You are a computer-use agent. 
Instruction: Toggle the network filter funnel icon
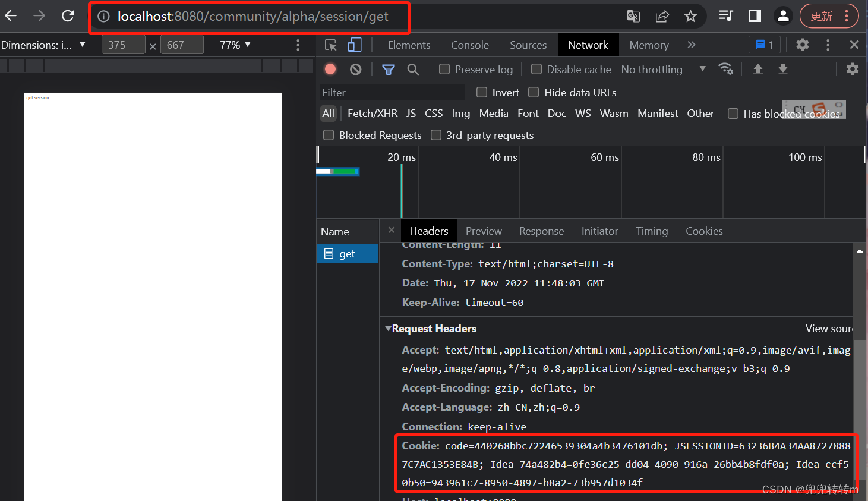[388, 70]
